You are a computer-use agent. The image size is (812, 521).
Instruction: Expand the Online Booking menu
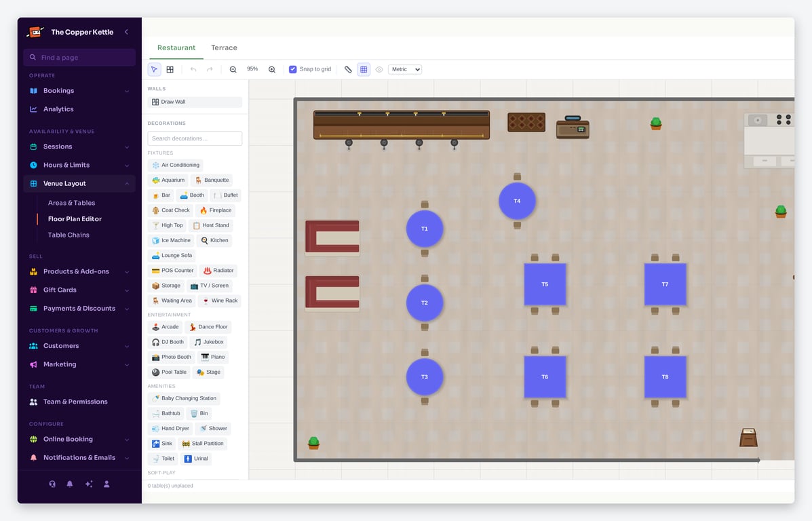pos(79,439)
